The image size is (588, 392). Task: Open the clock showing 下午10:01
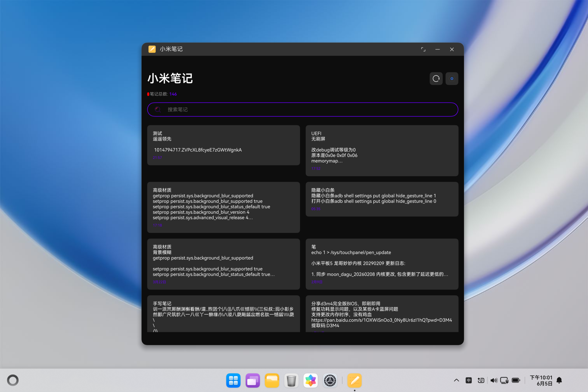[541, 380]
